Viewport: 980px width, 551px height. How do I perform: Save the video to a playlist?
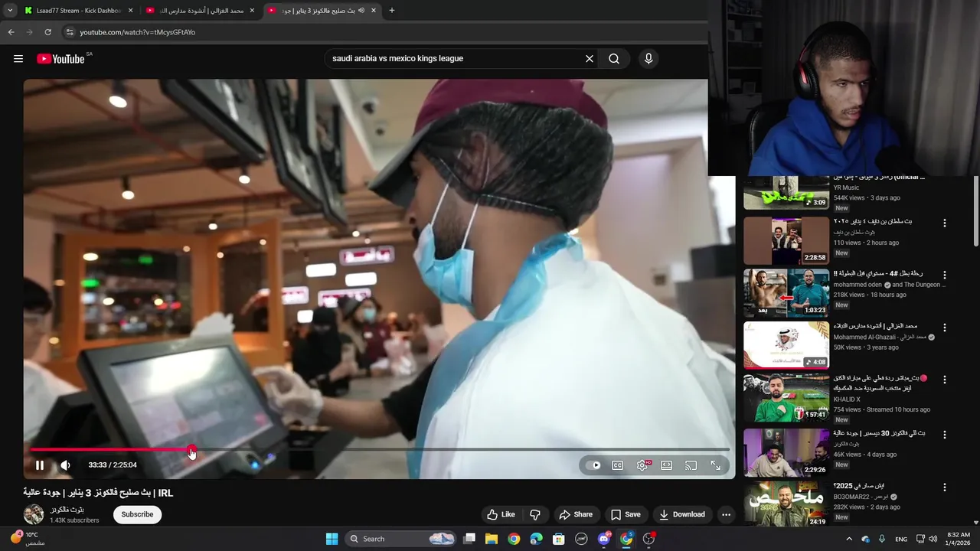(626, 514)
